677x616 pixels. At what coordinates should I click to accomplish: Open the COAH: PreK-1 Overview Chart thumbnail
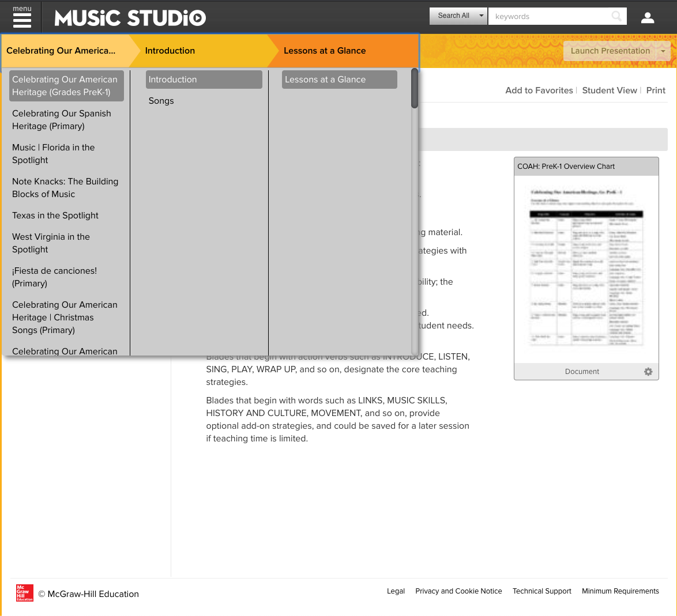click(586, 269)
